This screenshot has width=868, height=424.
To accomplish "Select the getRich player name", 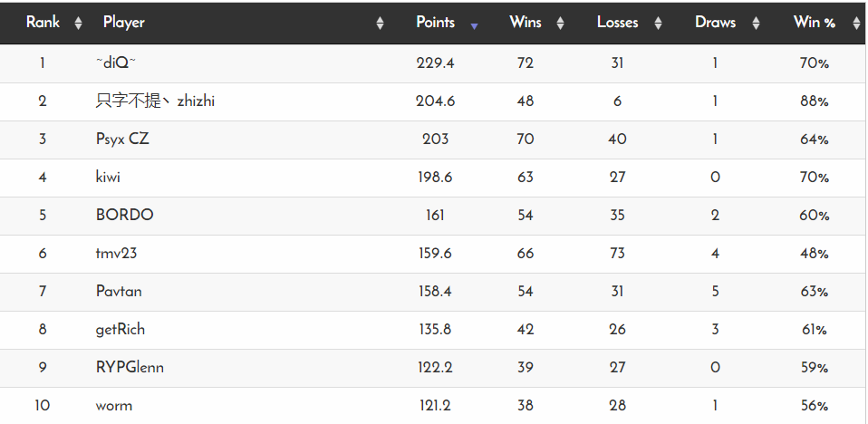I will point(121,330).
